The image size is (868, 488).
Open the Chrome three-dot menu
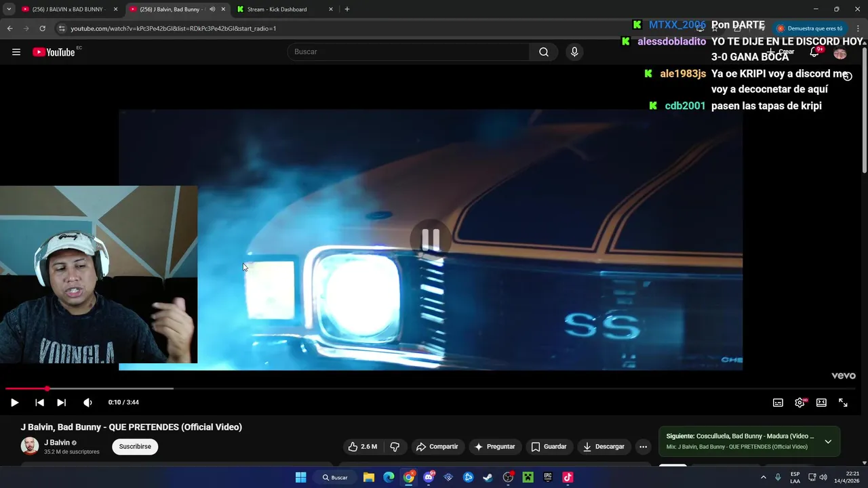click(x=859, y=28)
